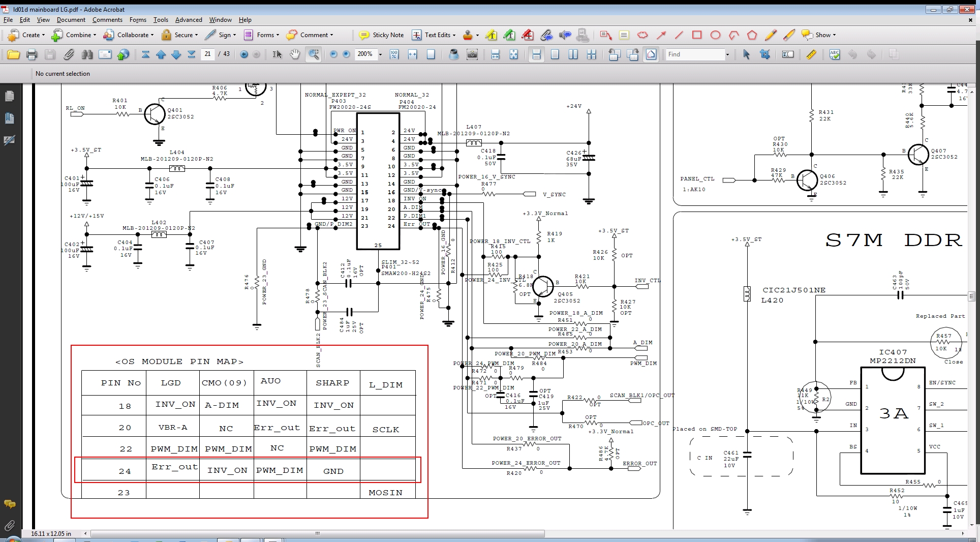Open the Measuring ruler tool
The height and width of the screenshot is (542, 980).
tap(811, 54)
